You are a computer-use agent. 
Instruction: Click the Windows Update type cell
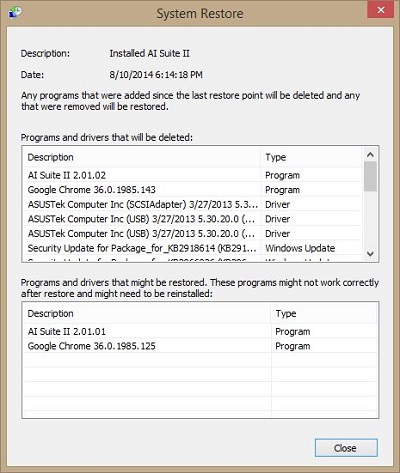point(300,248)
